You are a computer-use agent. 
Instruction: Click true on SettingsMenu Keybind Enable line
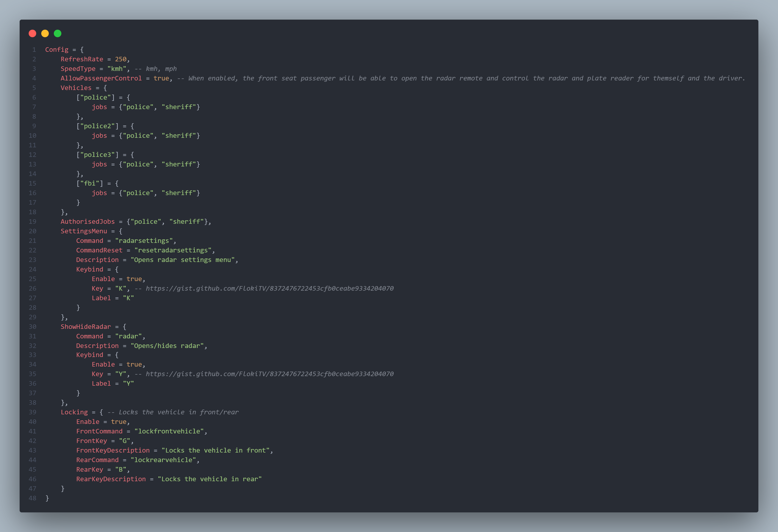[x=134, y=279]
